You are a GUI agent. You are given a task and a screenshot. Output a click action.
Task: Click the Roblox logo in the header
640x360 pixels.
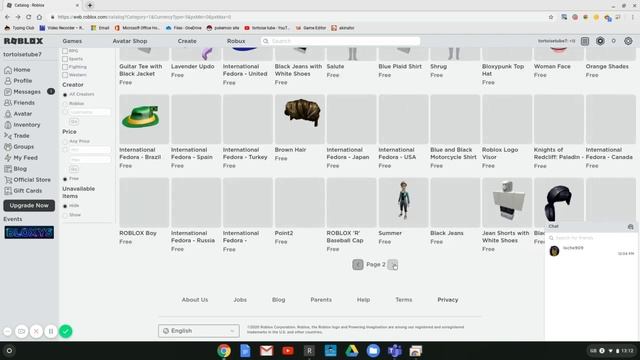pos(23,41)
